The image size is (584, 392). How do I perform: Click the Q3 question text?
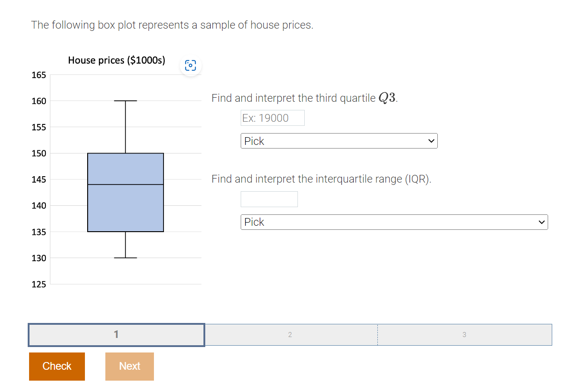305,98
